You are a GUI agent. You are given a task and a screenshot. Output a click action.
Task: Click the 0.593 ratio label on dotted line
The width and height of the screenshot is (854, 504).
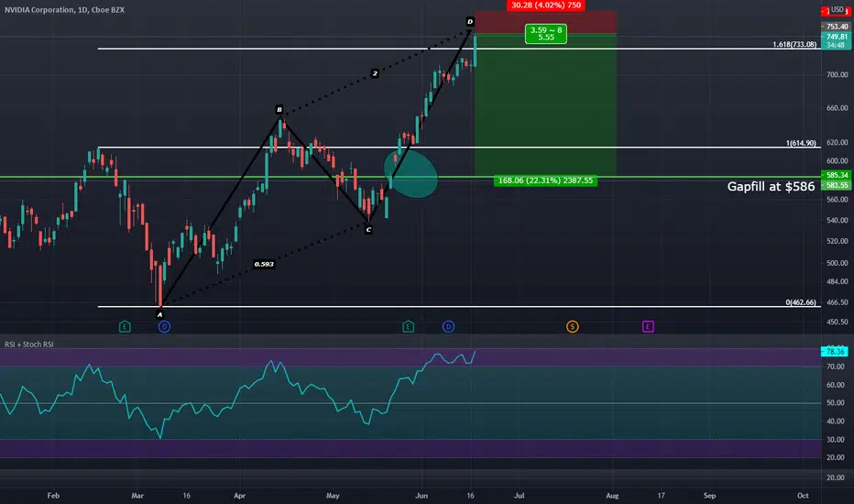(x=264, y=264)
